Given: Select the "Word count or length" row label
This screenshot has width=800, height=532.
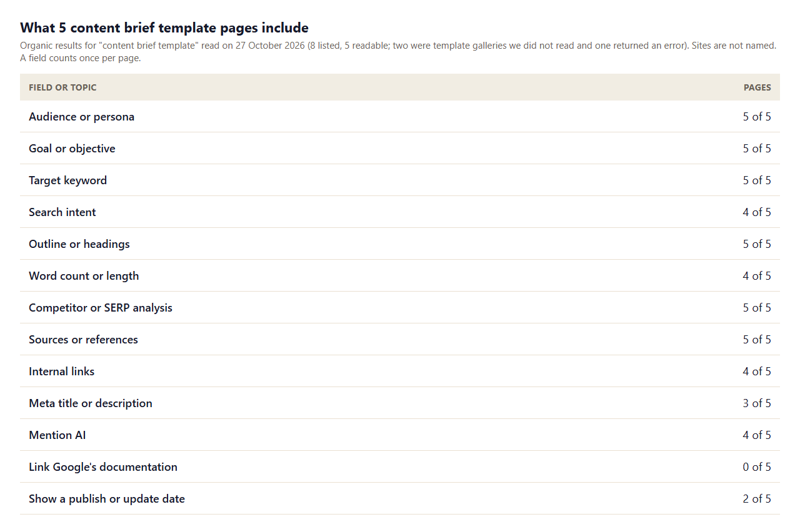Looking at the screenshot, I should 84,276.
